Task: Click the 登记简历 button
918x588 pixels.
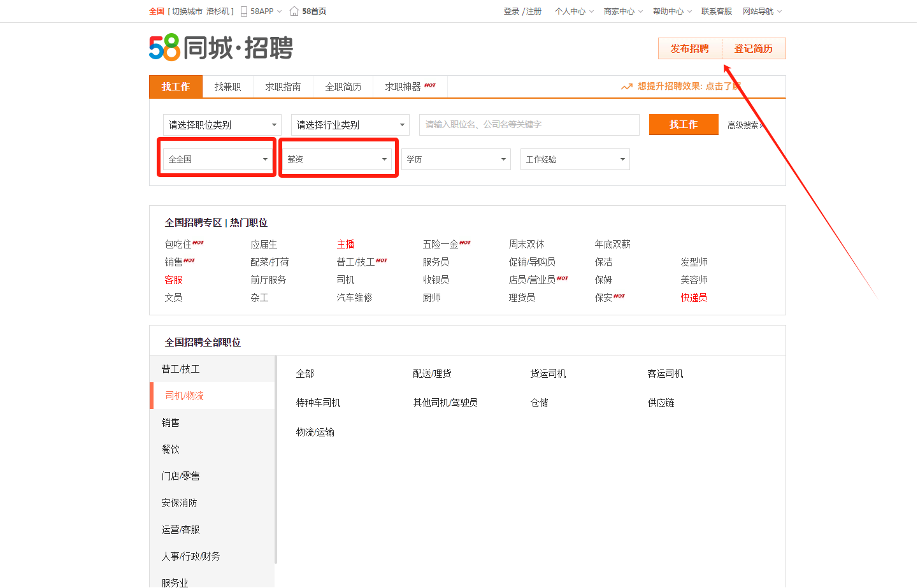Action: tap(754, 48)
